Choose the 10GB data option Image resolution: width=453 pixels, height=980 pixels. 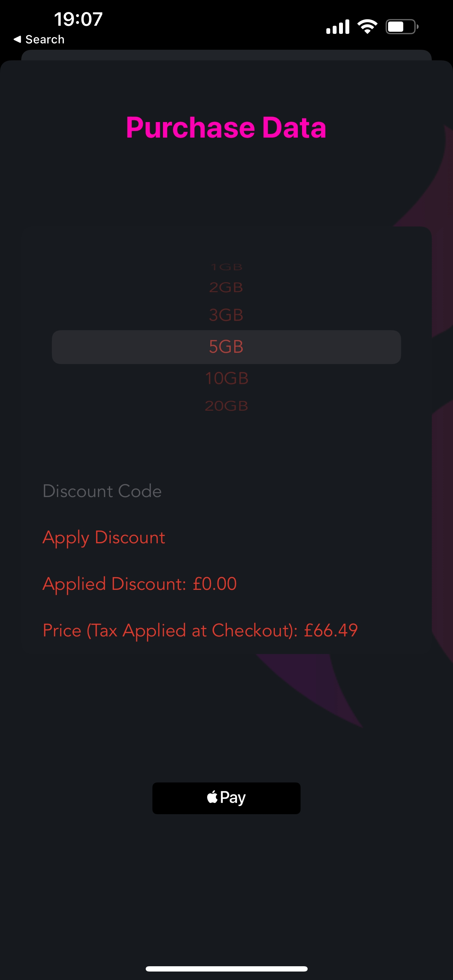tap(227, 378)
